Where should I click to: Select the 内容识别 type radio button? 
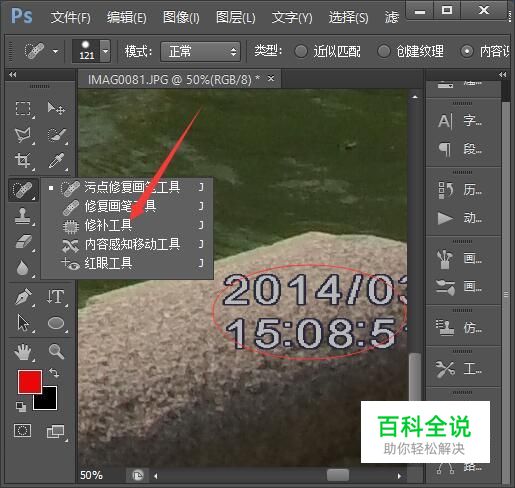pos(467,51)
